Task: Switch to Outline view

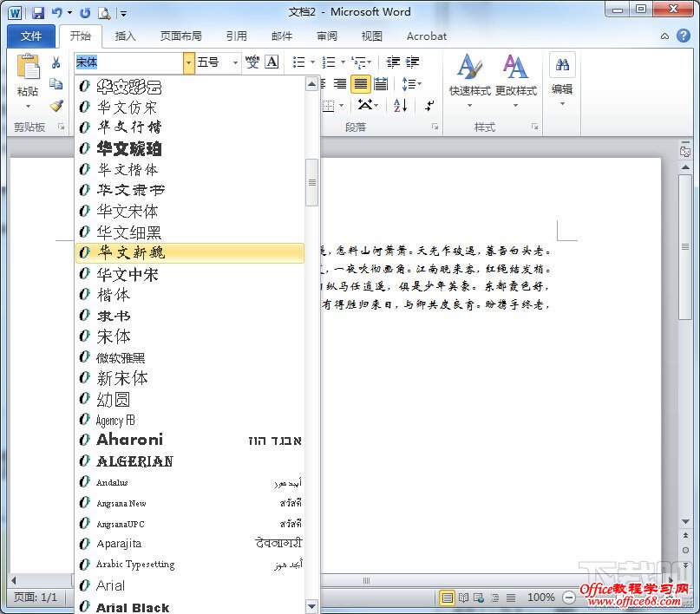Action: (x=494, y=598)
